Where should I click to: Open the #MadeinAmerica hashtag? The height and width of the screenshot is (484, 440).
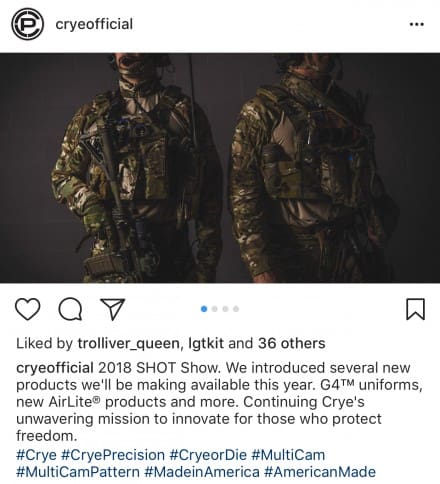202,472
